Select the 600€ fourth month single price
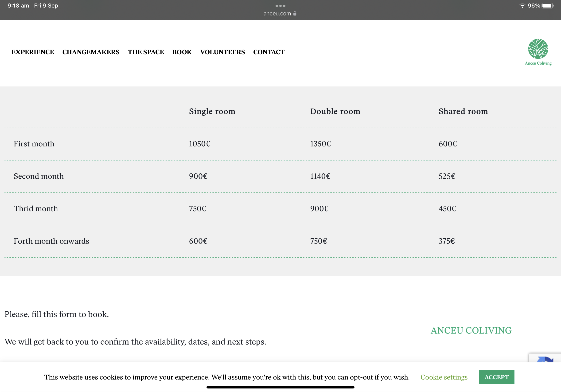 click(198, 241)
